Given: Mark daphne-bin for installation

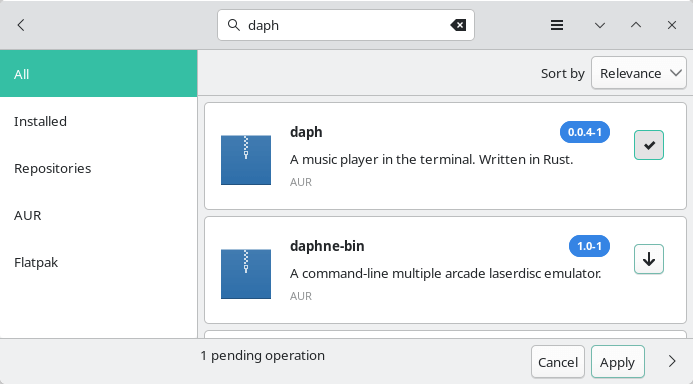Looking at the screenshot, I should 649,259.
